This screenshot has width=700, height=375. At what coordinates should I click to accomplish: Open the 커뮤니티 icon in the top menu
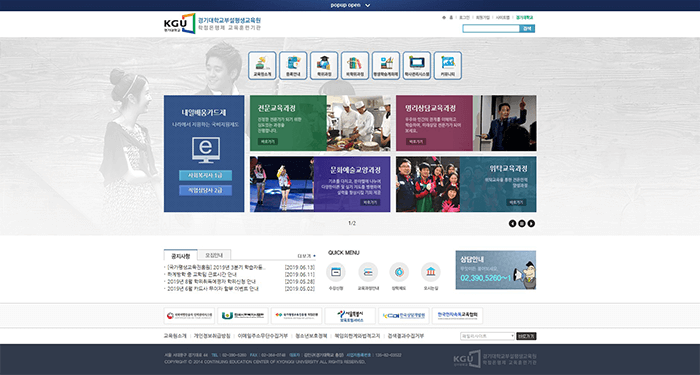[x=447, y=66]
